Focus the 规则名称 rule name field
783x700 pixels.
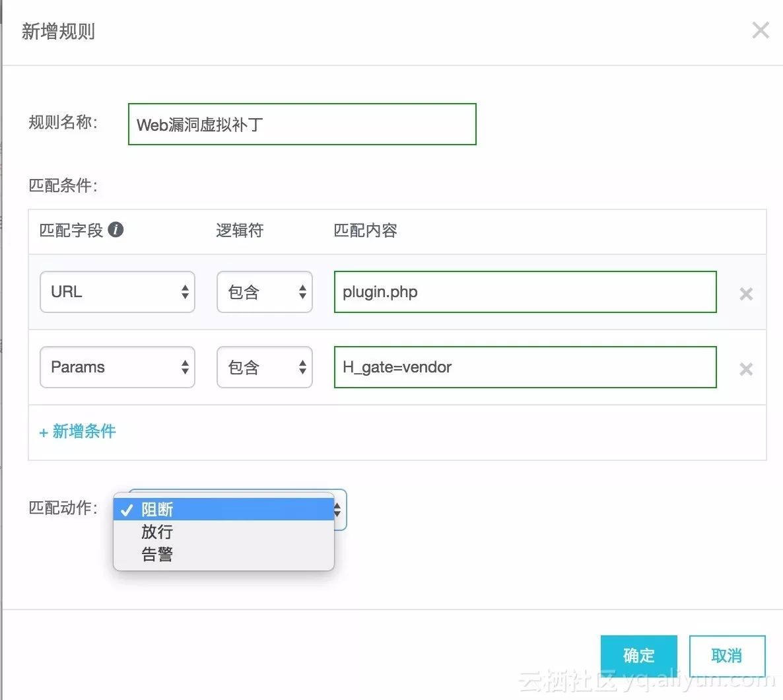[x=302, y=124]
